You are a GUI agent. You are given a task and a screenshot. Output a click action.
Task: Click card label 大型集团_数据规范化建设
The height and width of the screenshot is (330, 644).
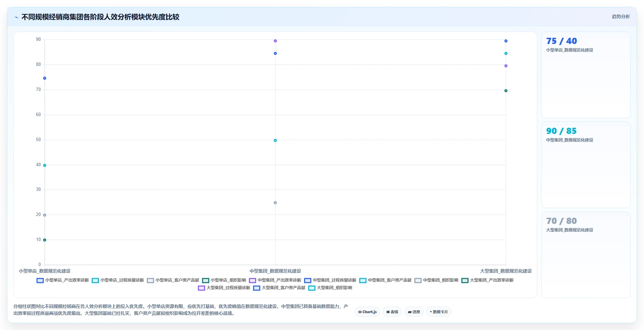pos(570,230)
